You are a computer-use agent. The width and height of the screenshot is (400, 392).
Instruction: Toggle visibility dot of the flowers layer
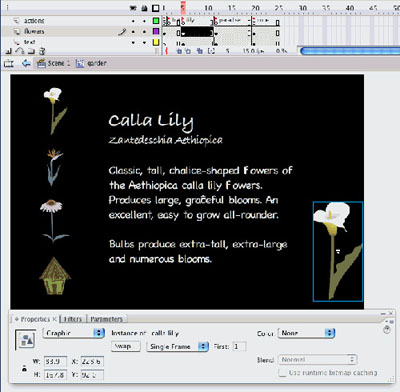click(133, 32)
